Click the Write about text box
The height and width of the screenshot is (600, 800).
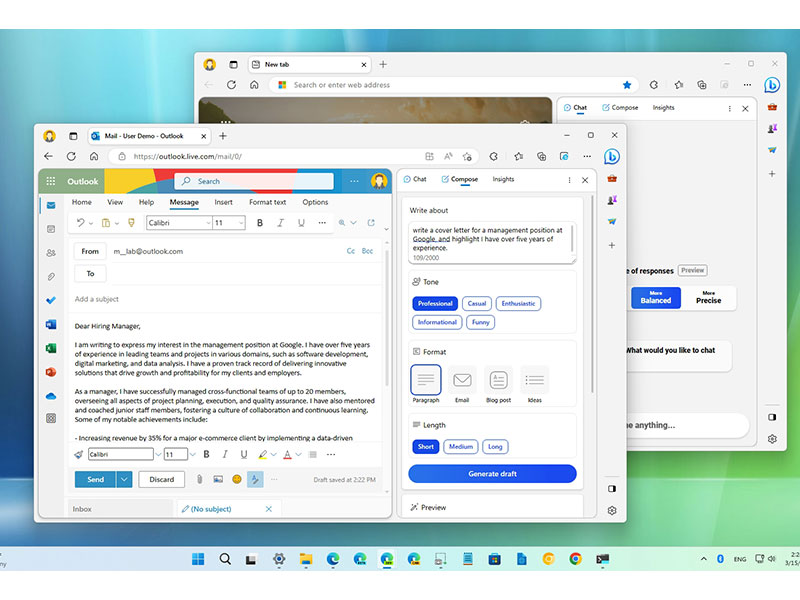[492, 243]
